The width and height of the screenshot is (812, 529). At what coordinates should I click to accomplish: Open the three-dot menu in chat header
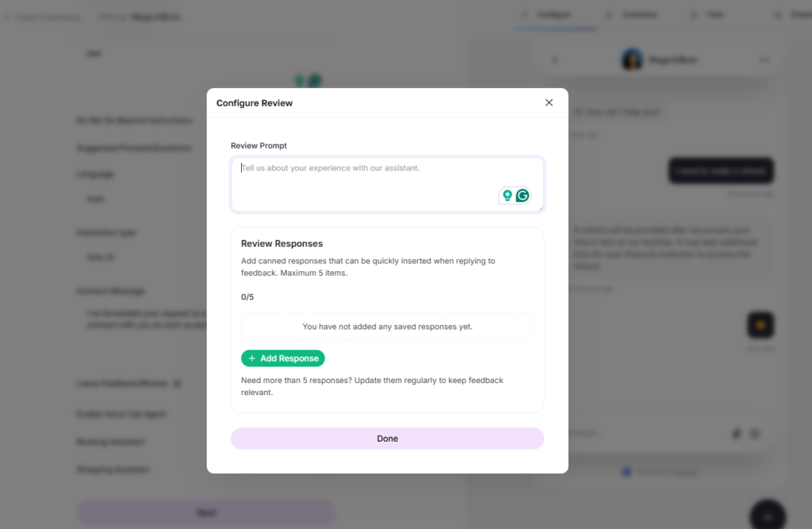tap(764, 59)
